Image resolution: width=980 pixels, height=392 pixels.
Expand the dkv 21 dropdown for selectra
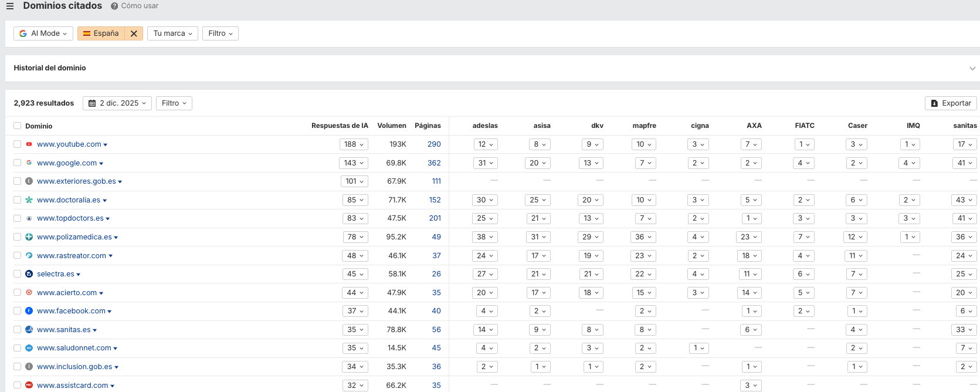[x=591, y=274]
